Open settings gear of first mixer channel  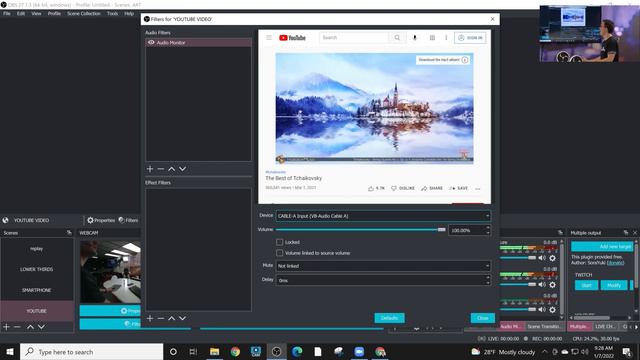click(x=552, y=258)
